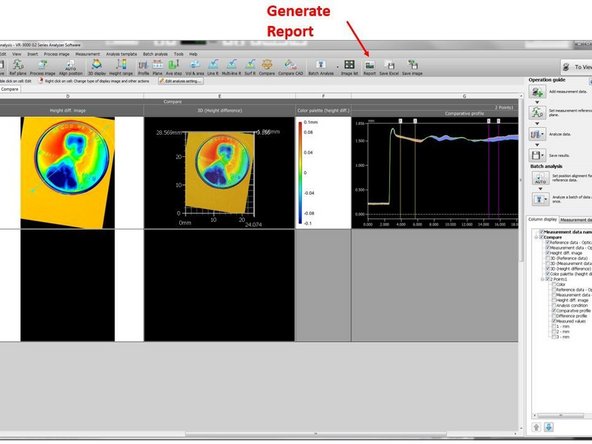Select the Multi-line R roughness tool

[x=231, y=67]
